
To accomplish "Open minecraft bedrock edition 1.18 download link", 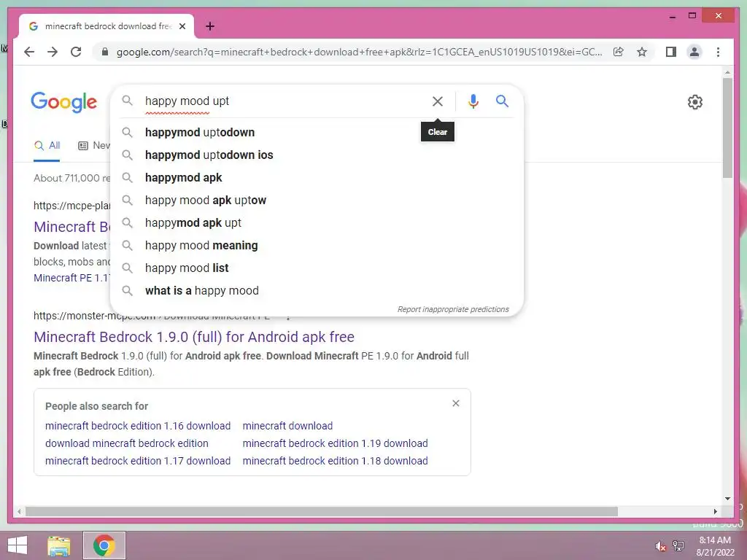I will [x=335, y=461].
